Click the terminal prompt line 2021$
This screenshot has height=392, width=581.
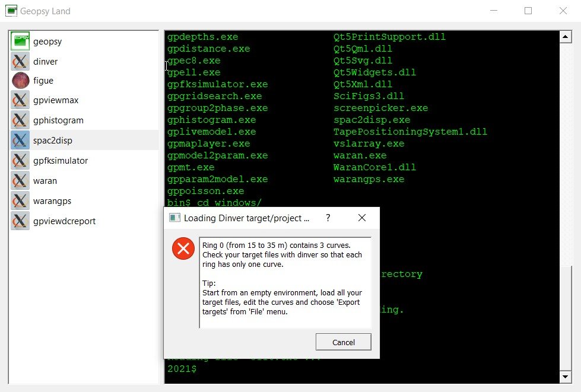pyautogui.click(x=182, y=369)
